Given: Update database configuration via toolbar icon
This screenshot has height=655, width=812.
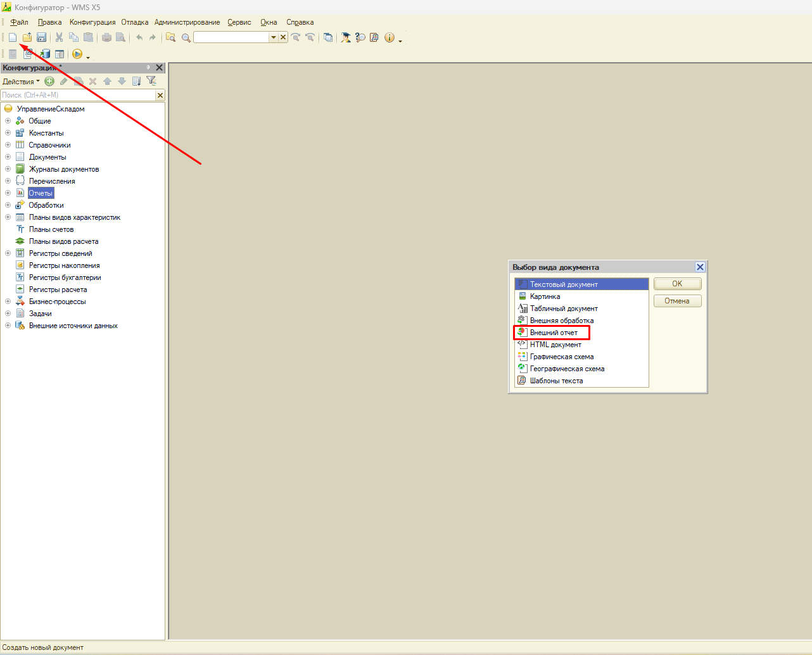Looking at the screenshot, I should 45,54.
